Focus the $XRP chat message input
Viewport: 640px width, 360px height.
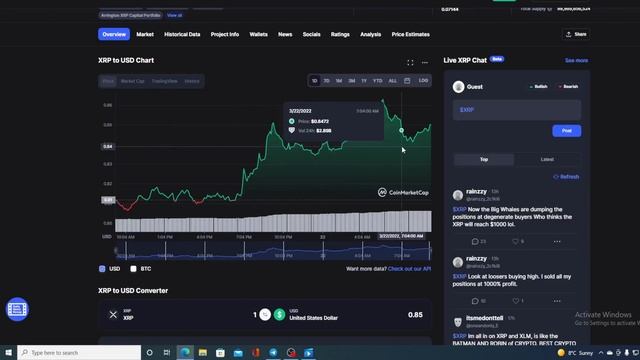[x=517, y=110]
